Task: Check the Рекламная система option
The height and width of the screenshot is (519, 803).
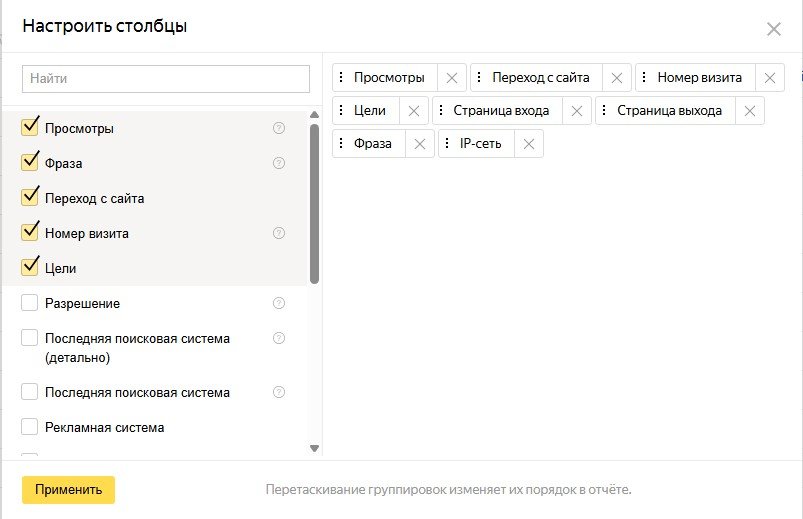Action: (29, 427)
